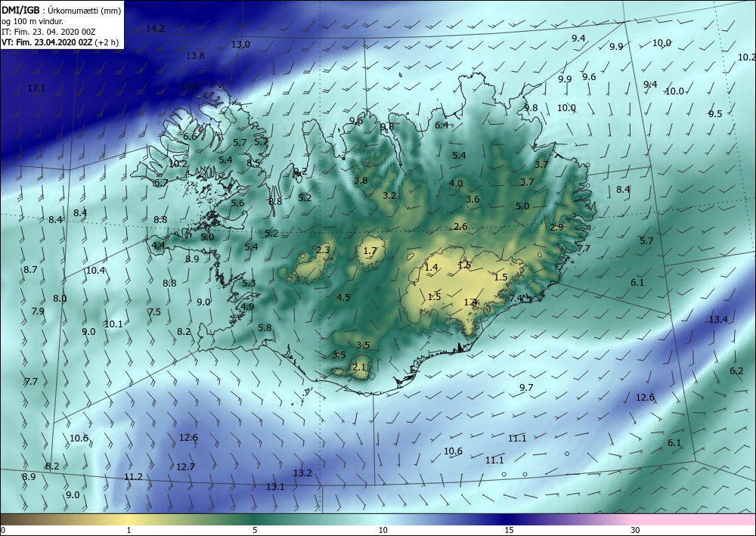Click the 0 label on the color scale
This screenshot has height=536, width=756.
coord(3,531)
